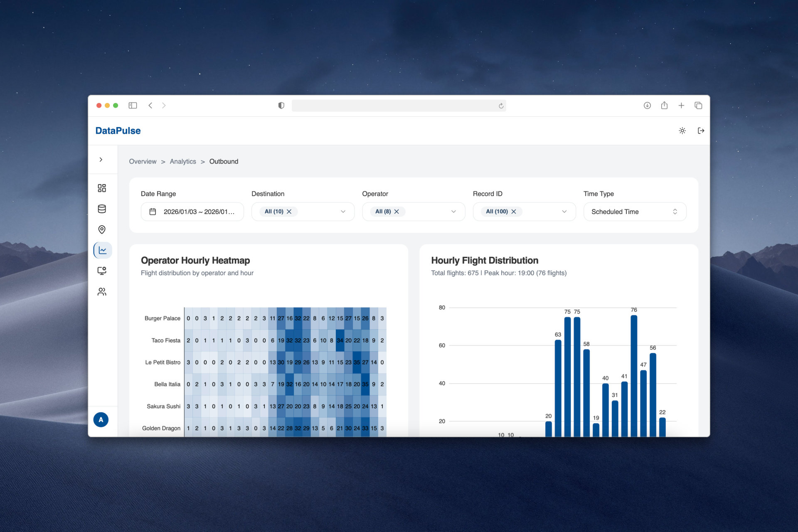The height and width of the screenshot is (532, 798).
Task: Go to Overview breadcrumb link
Action: [x=143, y=162]
